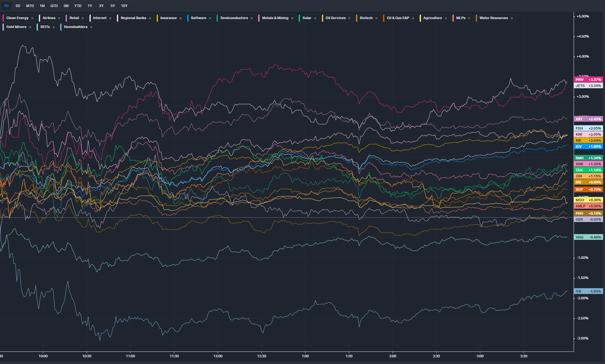This screenshot has height=364, width=605.
Task: Select the VNQ -0.48% label
Action: coord(588,237)
